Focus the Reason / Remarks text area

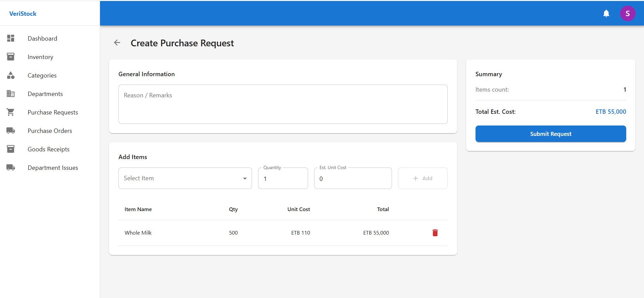283,104
